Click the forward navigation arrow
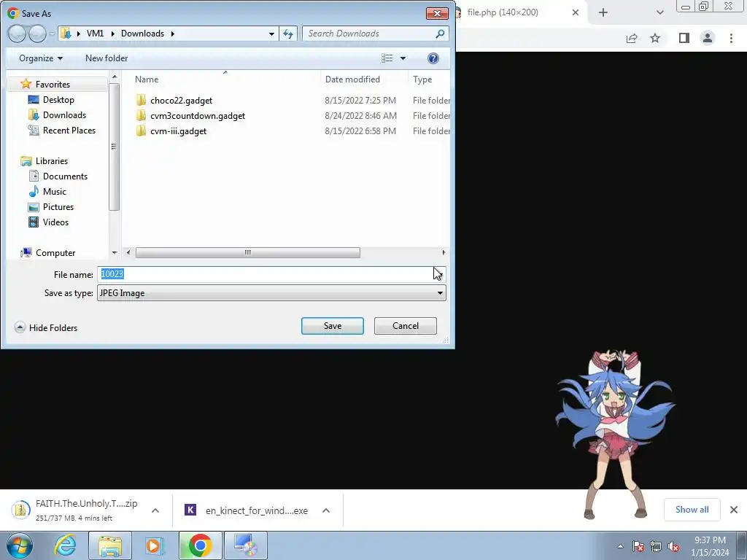Screen dimensions: 747x560 coord(38,34)
